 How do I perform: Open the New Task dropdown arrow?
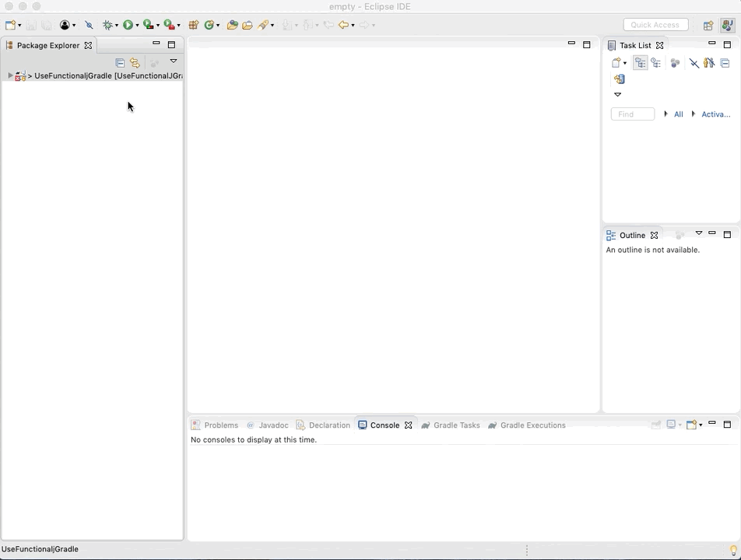click(x=625, y=63)
